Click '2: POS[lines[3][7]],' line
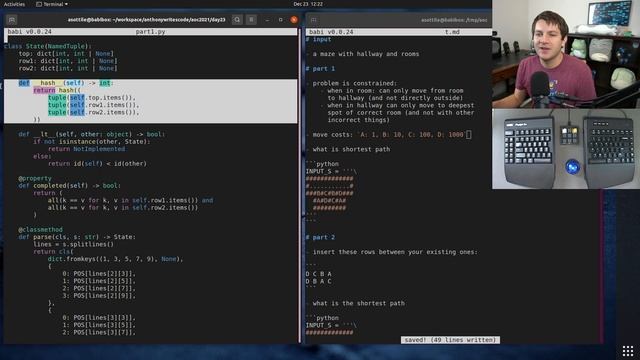Screen dimensions: 640x360 99,332
